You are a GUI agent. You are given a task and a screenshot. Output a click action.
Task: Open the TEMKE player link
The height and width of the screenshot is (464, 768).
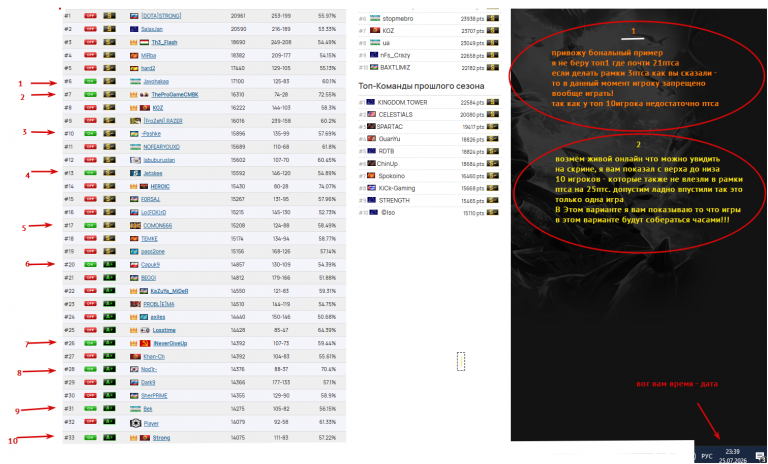149,239
